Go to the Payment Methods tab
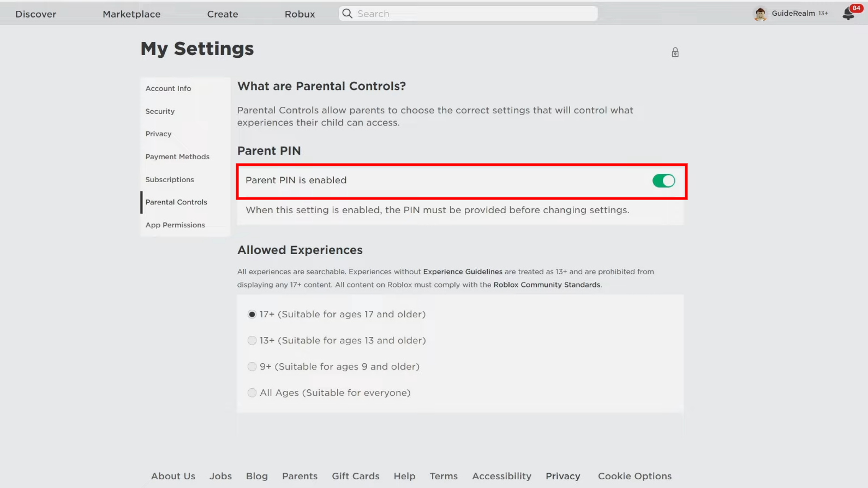868x488 pixels. tap(177, 156)
